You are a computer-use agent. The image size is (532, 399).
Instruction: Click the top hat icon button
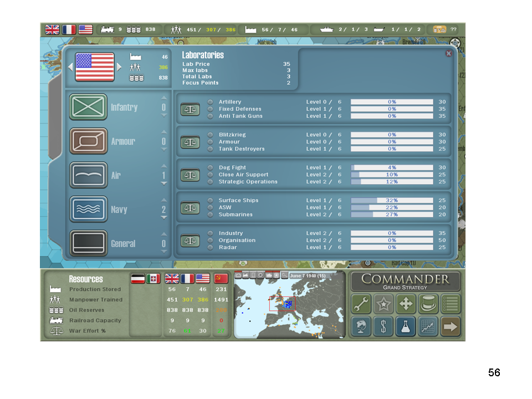(x=428, y=304)
